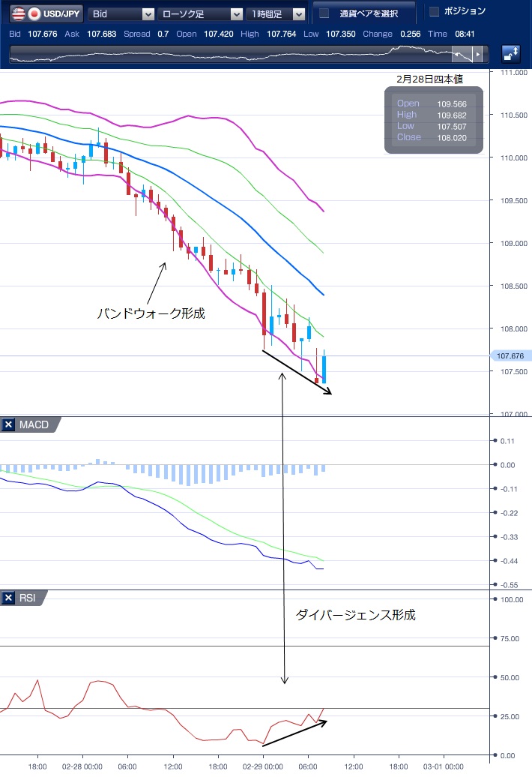Click the left handle of range navigator
Viewport: 532px width, 777px height.
tap(458, 55)
